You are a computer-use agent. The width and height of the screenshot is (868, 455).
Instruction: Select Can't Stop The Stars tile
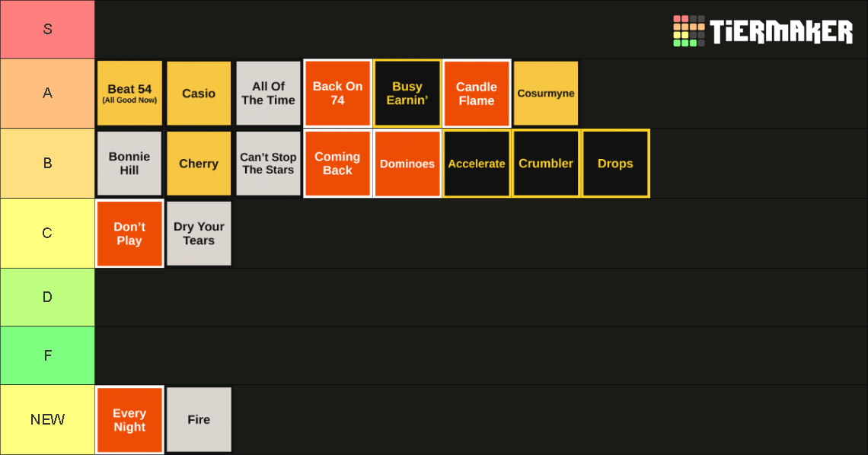269,164
